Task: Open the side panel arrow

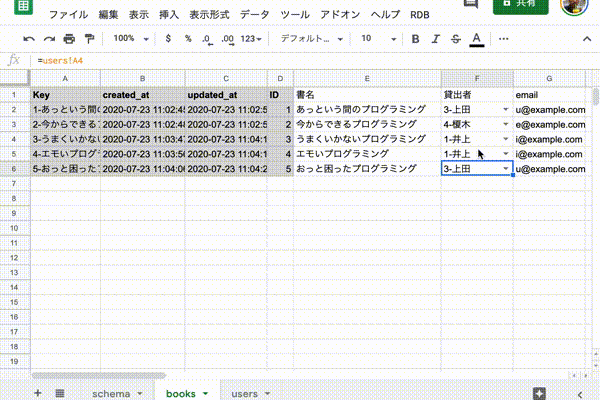Action: point(580,394)
